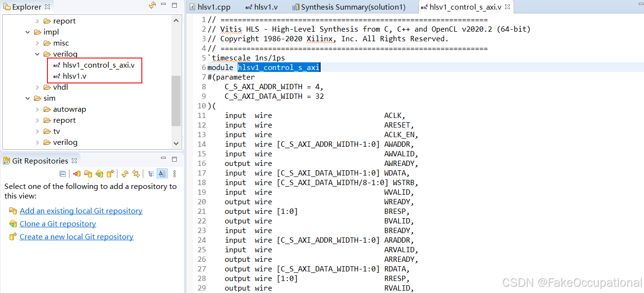Open Synthesis Summary(solution1) tab
Screen dimensions: 644x293
click(349, 7)
